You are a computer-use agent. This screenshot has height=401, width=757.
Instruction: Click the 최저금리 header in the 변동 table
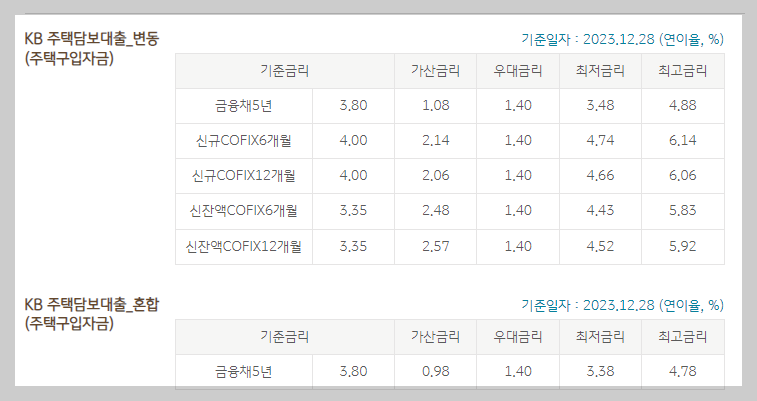click(x=600, y=71)
